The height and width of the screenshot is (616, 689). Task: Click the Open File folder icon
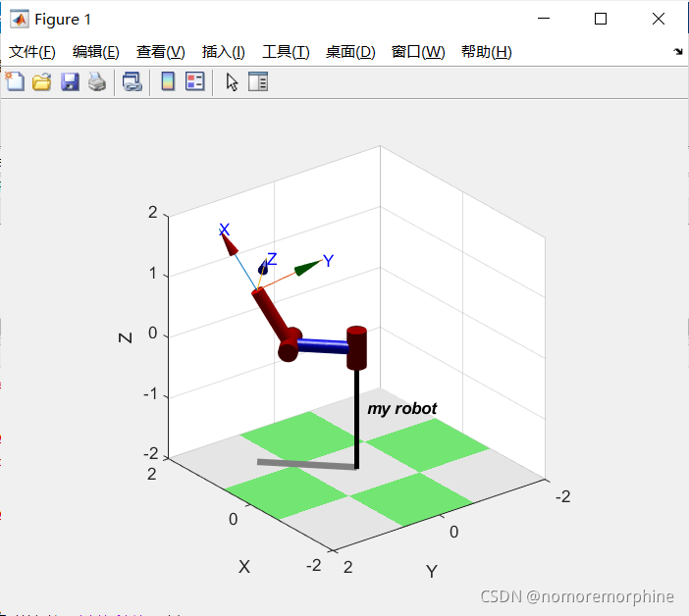42,82
